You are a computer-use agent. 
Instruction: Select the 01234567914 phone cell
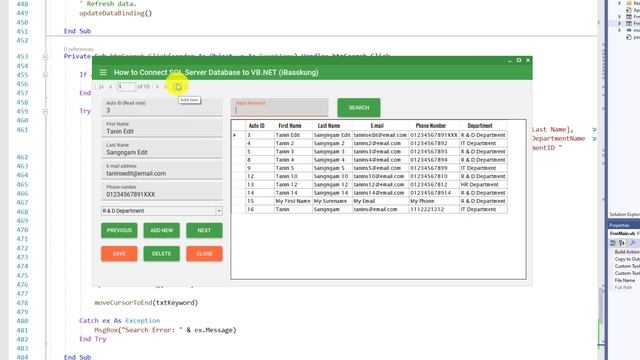click(x=434, y=193)
